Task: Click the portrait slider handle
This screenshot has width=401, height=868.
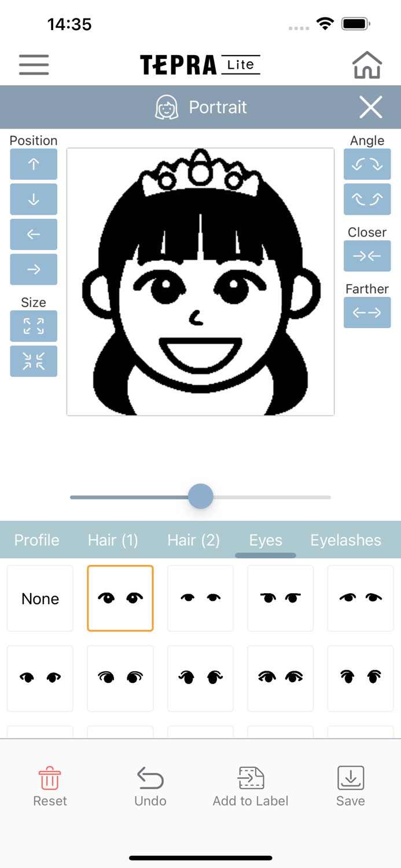Action: coord(201,497)
